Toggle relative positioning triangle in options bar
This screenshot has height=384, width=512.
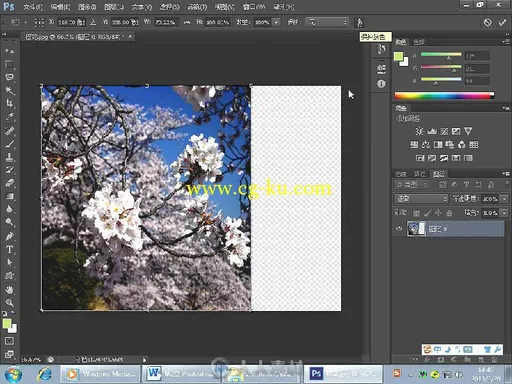(93, 22)
